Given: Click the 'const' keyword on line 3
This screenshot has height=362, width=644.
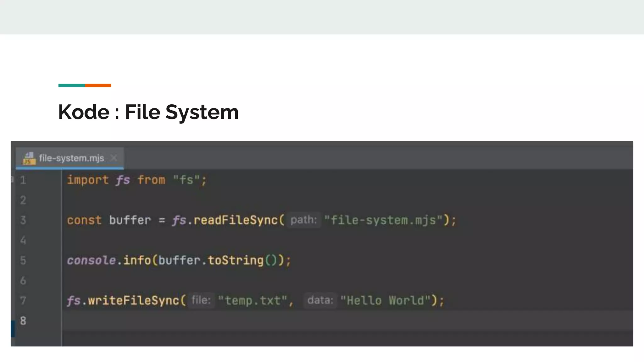Looking at the screenshot, I should [x=84, y=220].
